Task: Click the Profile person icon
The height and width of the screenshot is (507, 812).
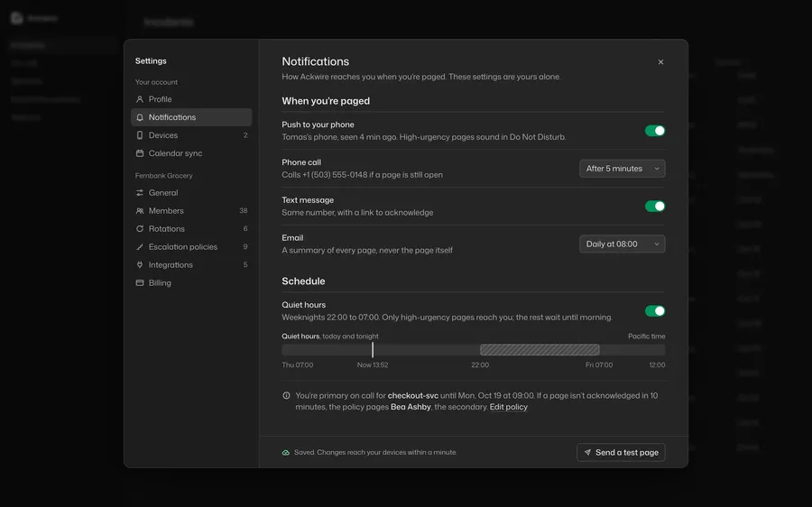Action: coord(139,99)
